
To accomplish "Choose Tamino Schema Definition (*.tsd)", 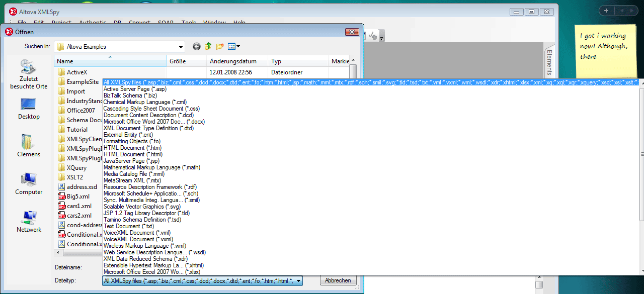I will (142, 220).
